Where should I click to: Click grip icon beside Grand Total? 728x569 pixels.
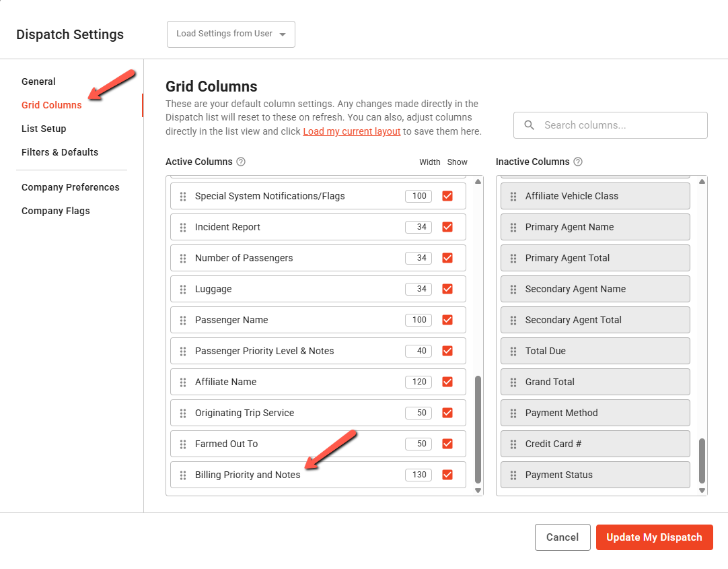tap(513, 382)
